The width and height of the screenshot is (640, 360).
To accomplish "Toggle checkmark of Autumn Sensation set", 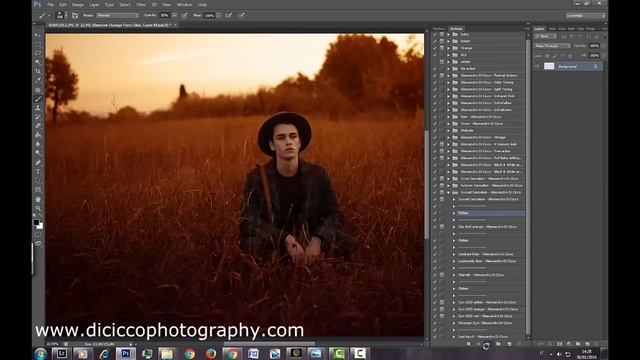I will tap(435, 185).
